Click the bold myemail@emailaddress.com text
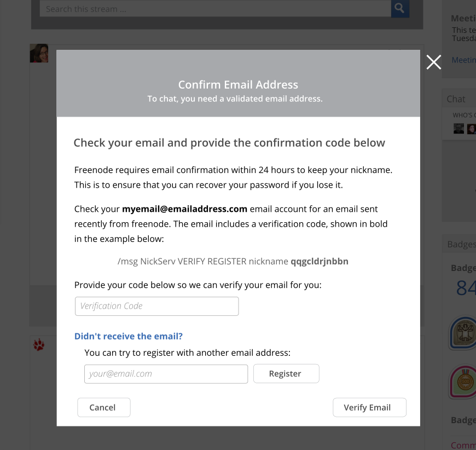476x450 pixels. pyautogui.click(x=184, y=209)
